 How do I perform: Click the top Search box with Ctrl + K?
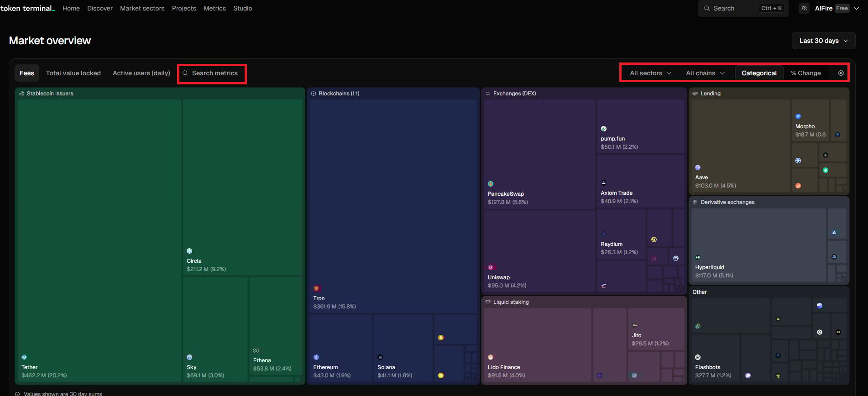[x=743, y=8]
